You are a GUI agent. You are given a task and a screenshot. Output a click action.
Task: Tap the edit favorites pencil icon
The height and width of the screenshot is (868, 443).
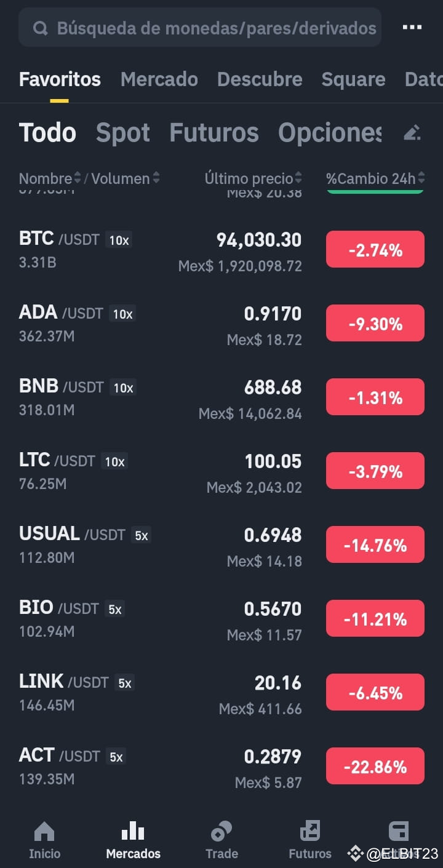pyautogui.click(x=412, y=132)
